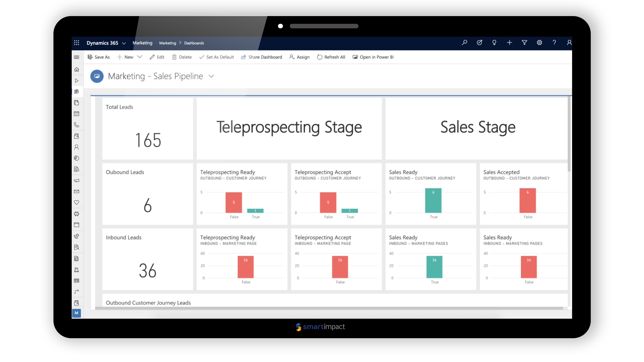Viewport: 644px width, 362px height.
Task: Open the Settings gear in the header
Action: (x=539, y=43)
